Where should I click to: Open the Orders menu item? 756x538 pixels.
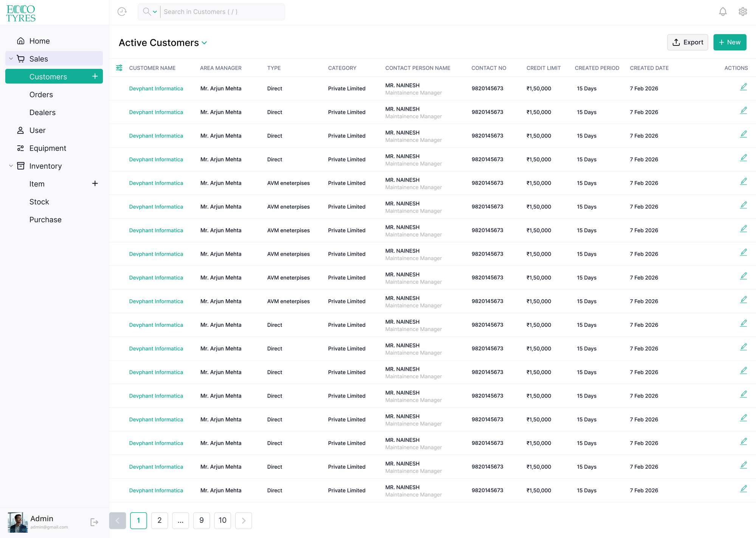(41, 95)
